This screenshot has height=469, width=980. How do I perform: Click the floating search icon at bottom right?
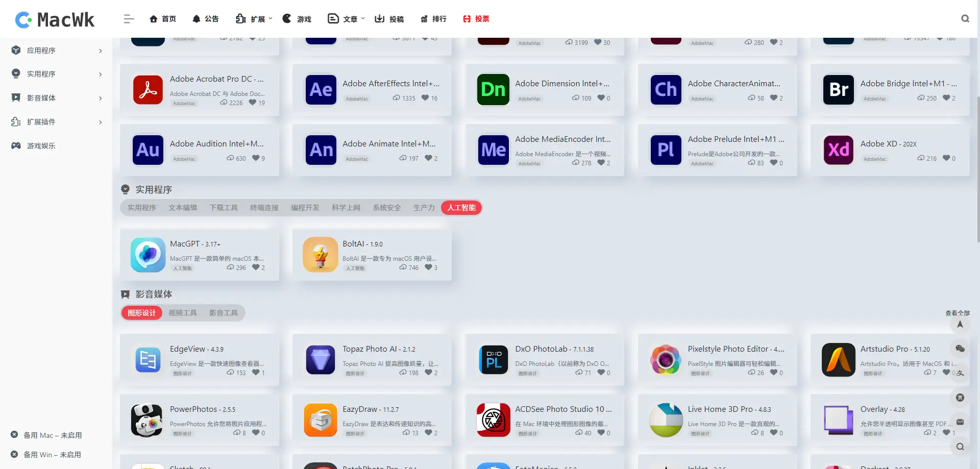pos(960,447)
